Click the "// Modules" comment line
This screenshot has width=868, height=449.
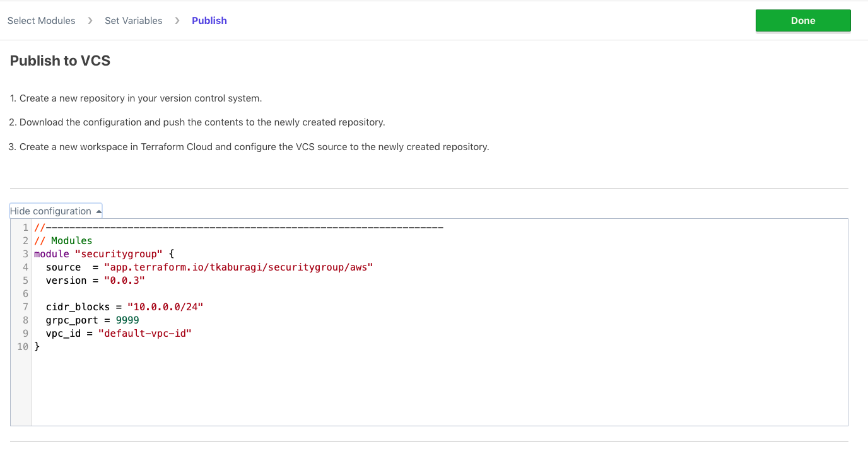click(63, 241)
